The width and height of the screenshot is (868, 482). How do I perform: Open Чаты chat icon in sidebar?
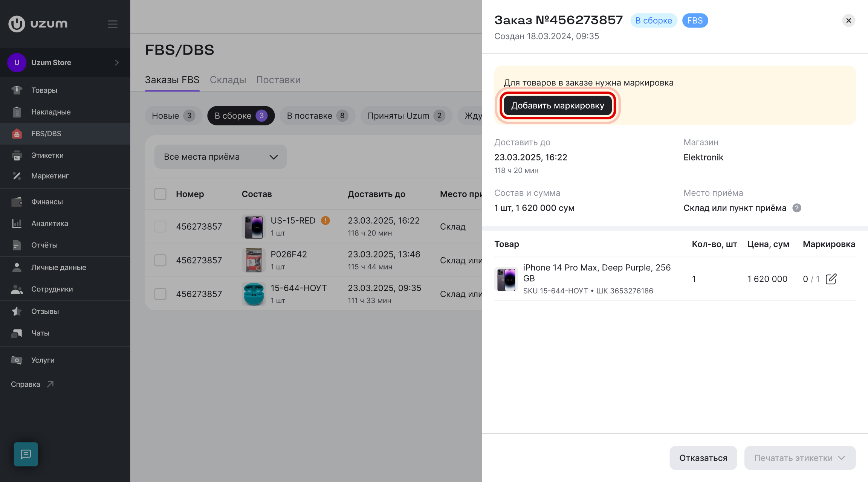(17, 333)
